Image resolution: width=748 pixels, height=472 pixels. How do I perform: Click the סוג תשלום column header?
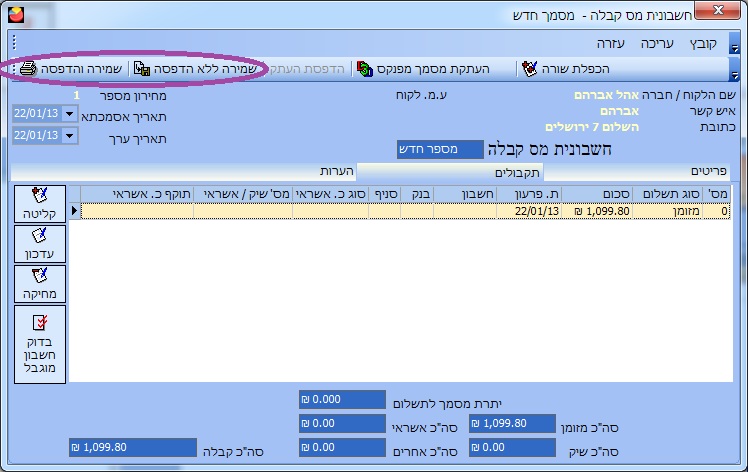coord(667,194)
